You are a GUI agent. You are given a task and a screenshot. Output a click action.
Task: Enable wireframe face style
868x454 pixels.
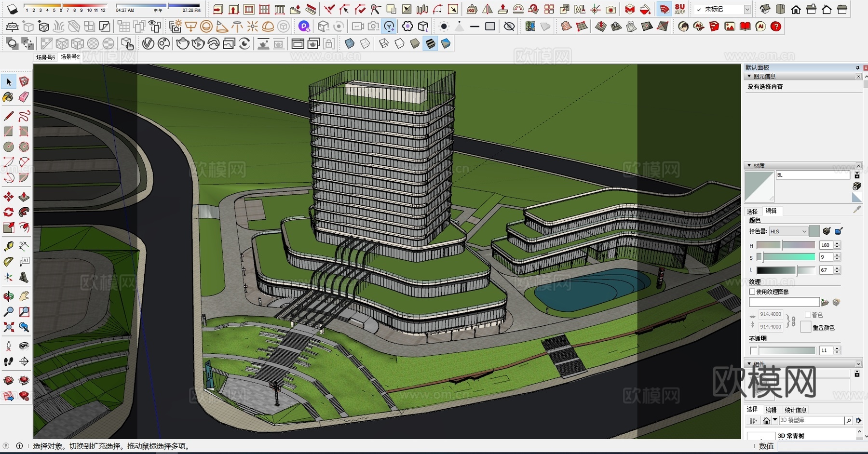click(384, 44)
